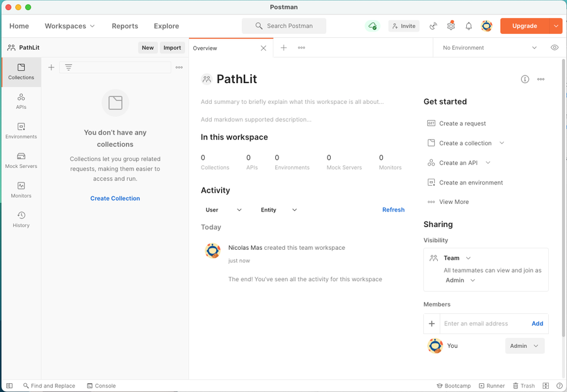Open the Postman Console
Image resolution: width=567 pixels, height=392 pixels.
(x=101, y=386)
